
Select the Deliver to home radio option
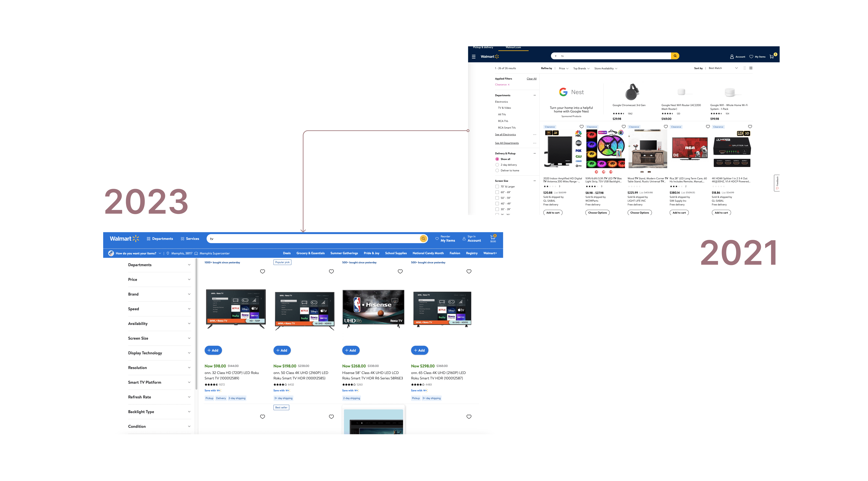point(497,171)
